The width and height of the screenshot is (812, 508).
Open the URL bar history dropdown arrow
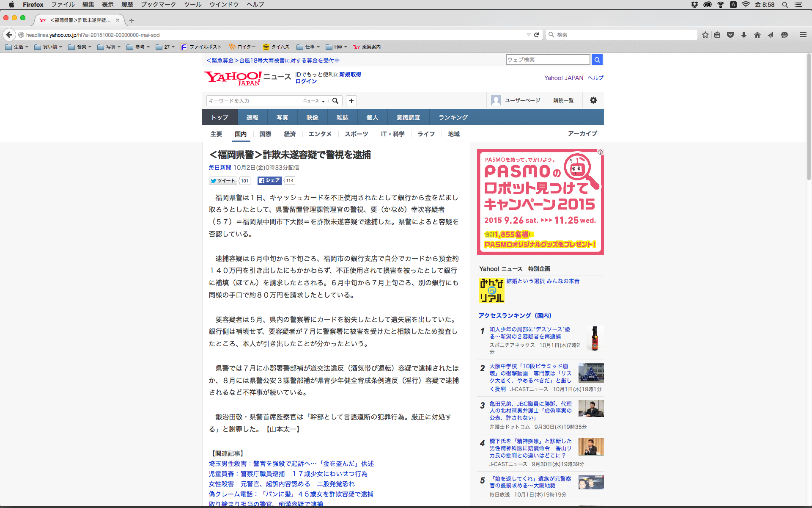tap(528, 35)
